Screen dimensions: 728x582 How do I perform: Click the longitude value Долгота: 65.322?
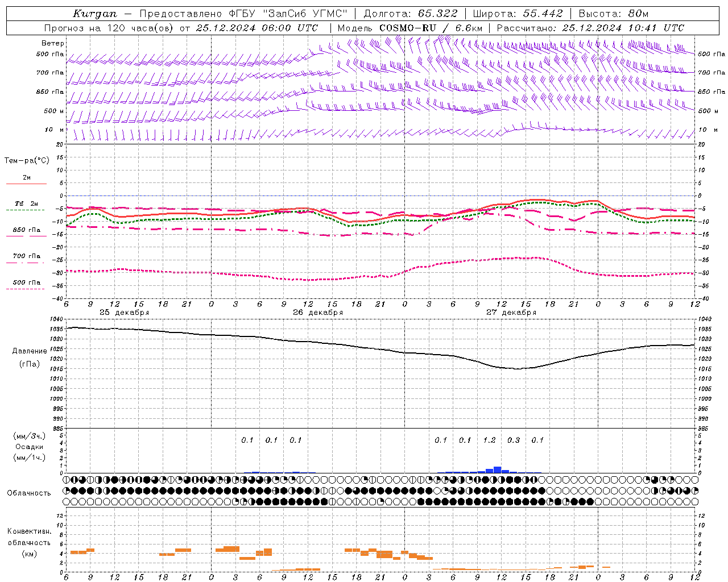tap(411, 14)
